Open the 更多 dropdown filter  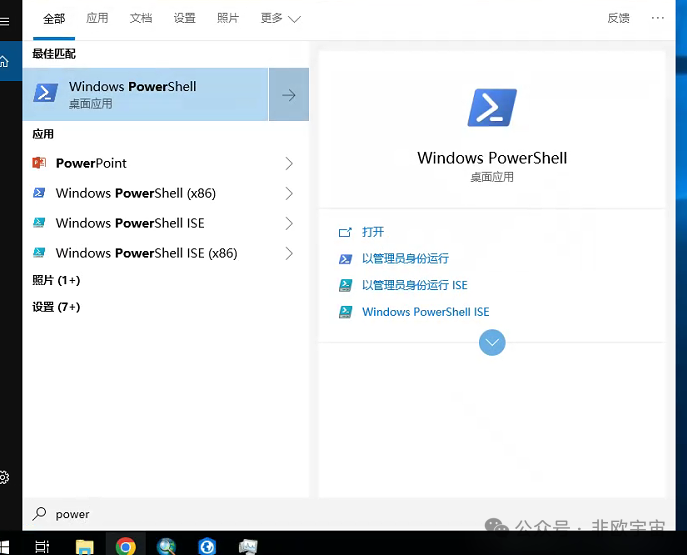click(280, 18)
